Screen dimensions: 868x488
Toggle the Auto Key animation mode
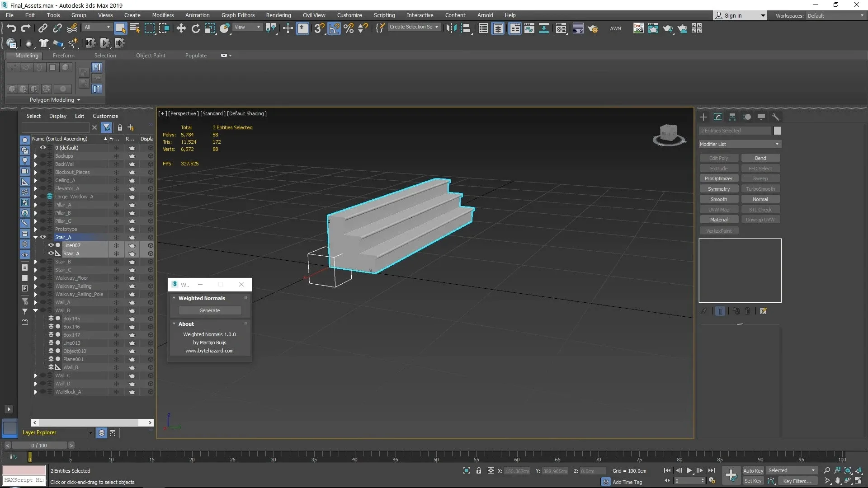(753, 470)
